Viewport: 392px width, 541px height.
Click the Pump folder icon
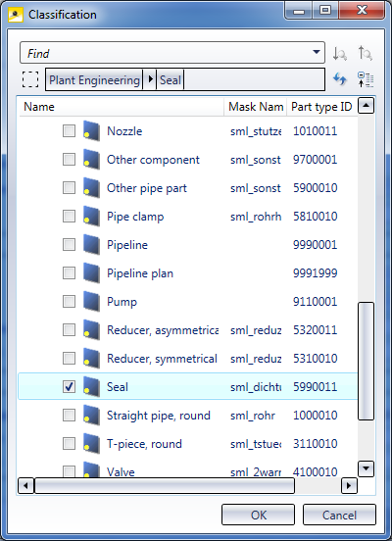(x=91, y=302)
